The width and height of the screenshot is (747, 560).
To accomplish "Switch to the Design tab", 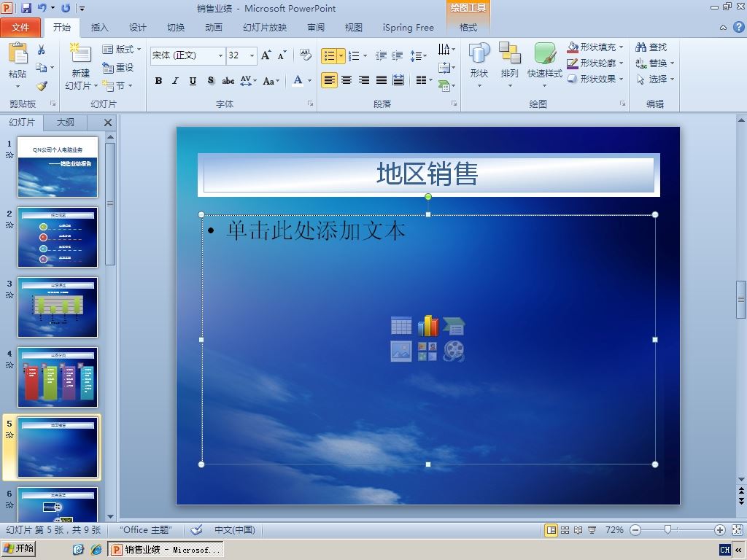I will [x=138, y=28].
